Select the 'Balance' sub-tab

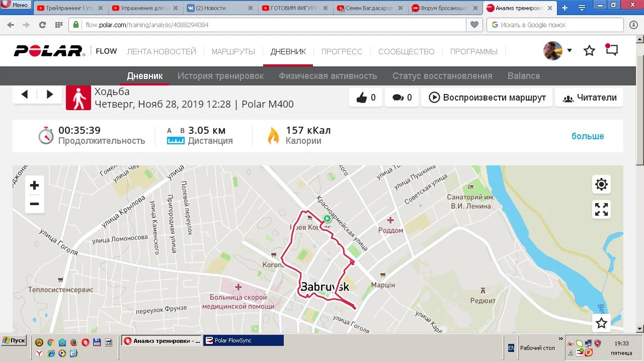[x=524, y=76]
